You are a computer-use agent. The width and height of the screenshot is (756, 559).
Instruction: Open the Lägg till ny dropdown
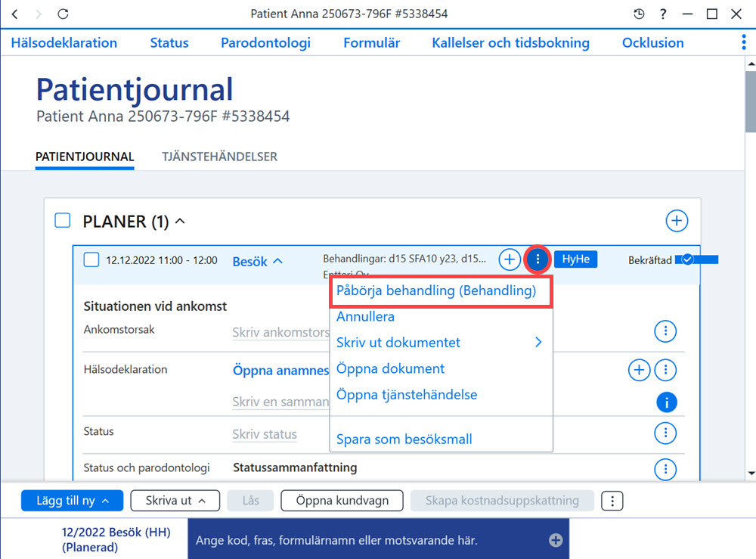coord(73,501)
